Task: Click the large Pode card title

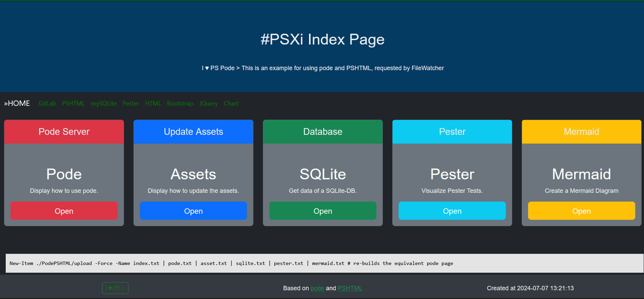Action: point(64,174)
